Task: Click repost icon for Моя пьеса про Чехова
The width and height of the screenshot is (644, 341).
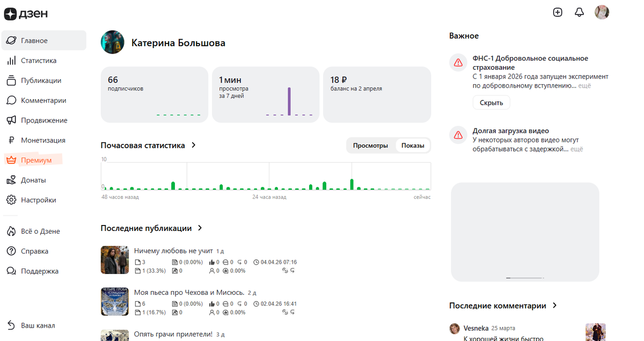Action: click(x=292, y=312)
